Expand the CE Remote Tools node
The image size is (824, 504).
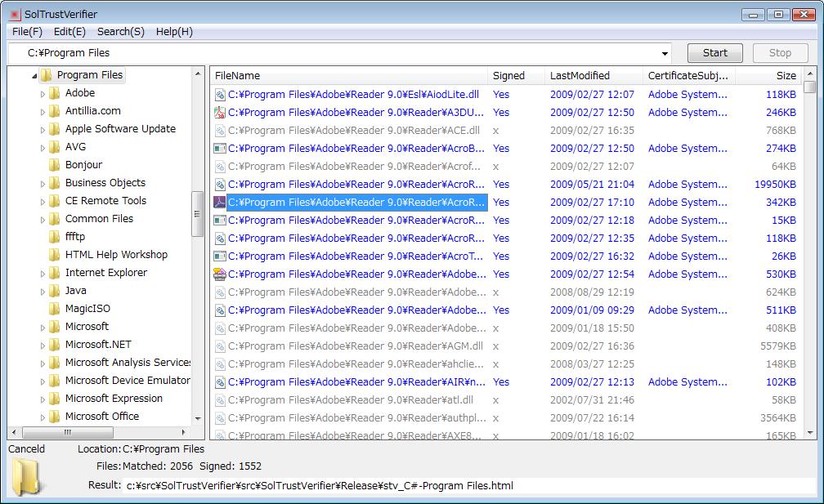click(43, 202)
